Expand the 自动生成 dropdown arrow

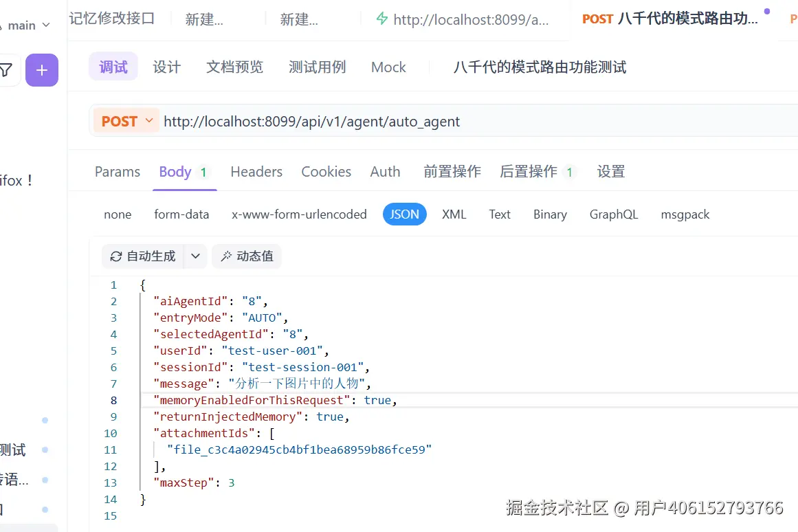click(195, 256)
